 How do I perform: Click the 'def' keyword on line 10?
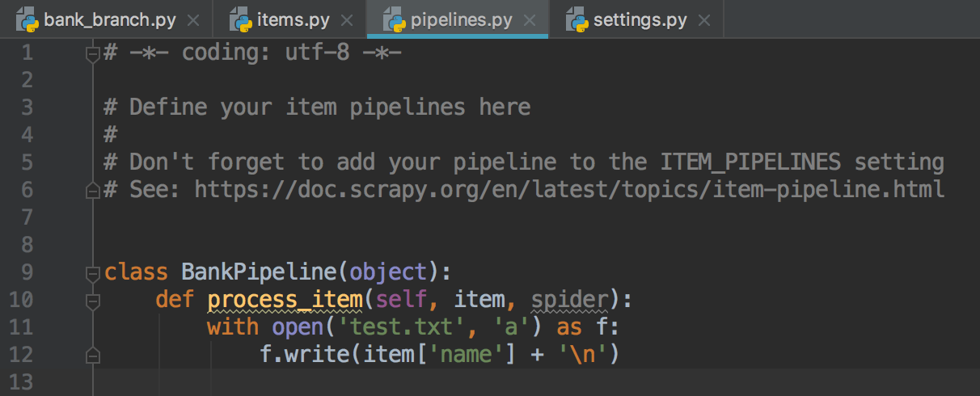click(x=175, y=300)
